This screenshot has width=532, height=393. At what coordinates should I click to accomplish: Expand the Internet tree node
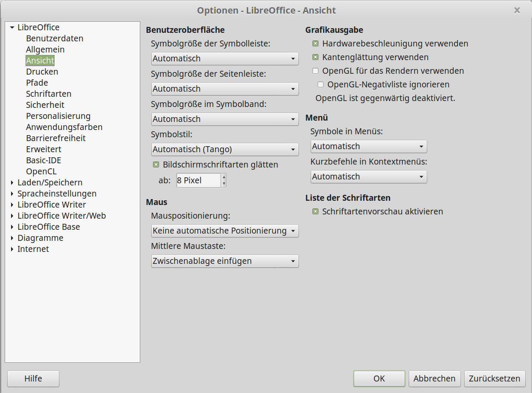pos(12,249)
